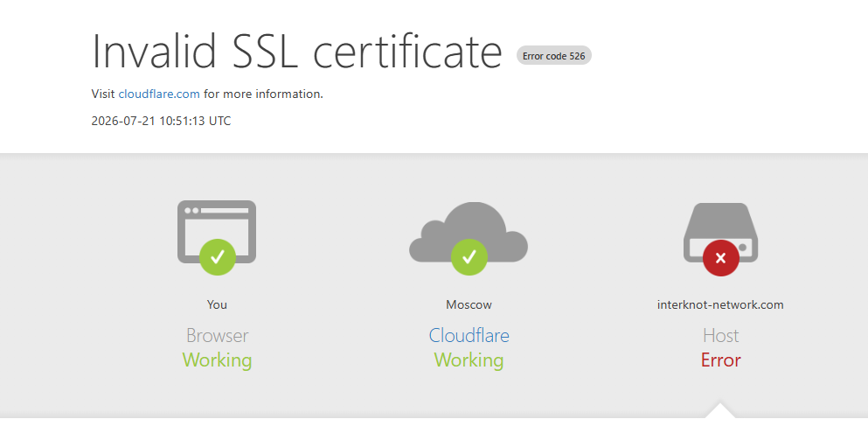Viewport: 868px width, 433px height.
Task: Click the host server drive icon
Action: point(721,233)
